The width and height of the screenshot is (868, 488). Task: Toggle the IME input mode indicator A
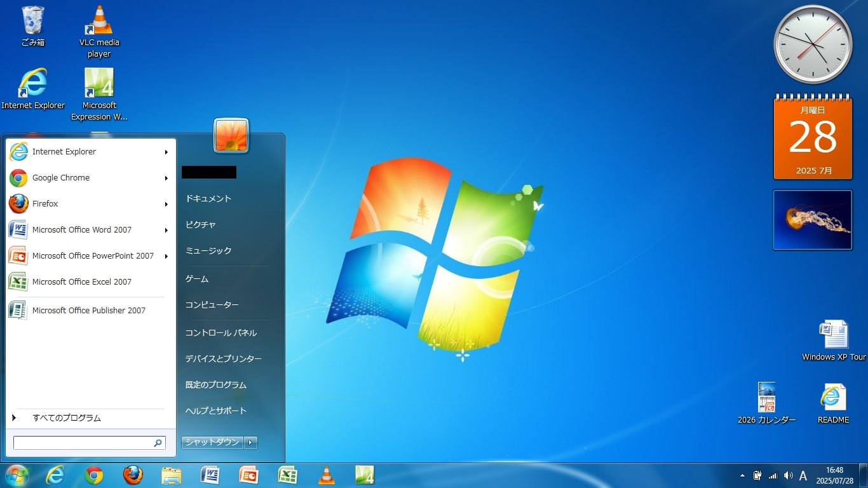tap(803, 476)
